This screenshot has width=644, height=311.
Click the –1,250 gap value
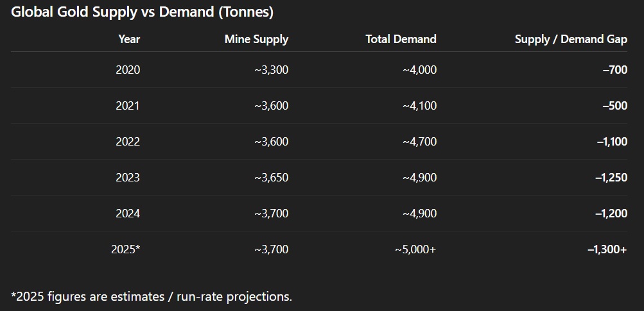[610, 178]
